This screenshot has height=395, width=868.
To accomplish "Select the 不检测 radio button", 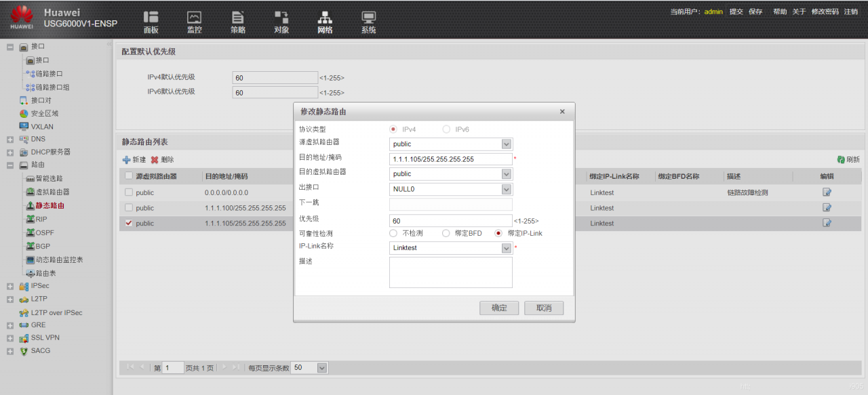I will click(393, 233).
